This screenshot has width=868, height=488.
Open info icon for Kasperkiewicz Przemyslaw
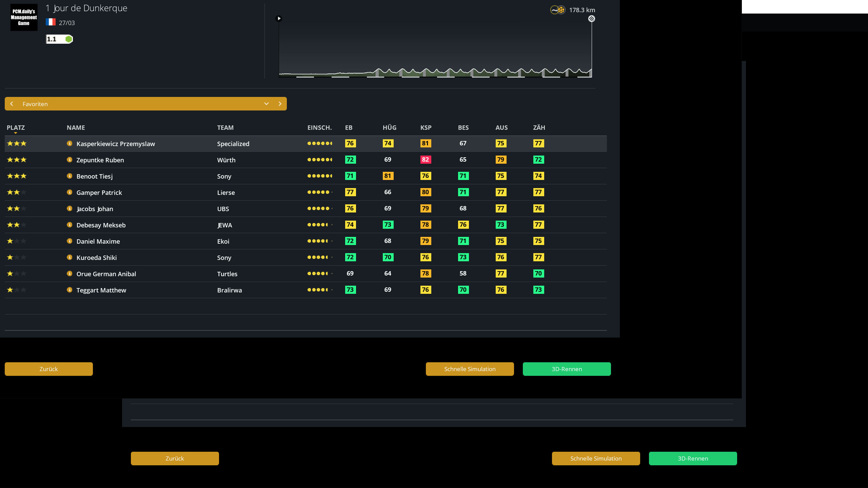pos(70,143)
